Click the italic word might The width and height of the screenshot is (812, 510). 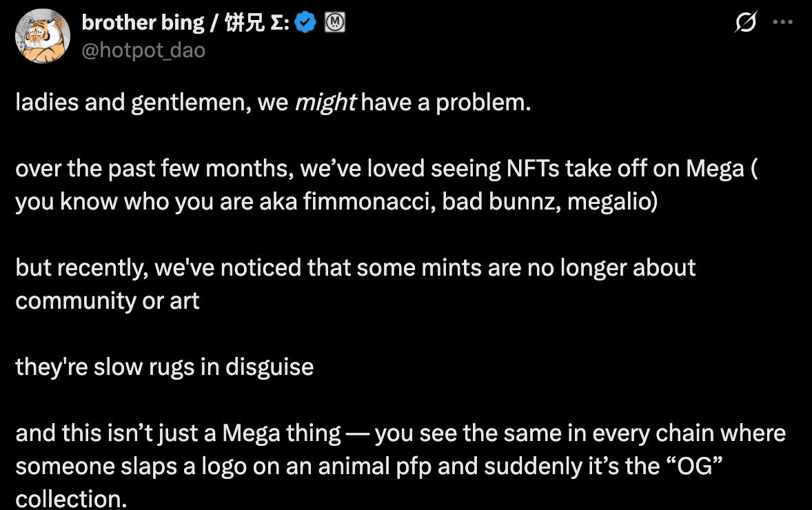325,102
